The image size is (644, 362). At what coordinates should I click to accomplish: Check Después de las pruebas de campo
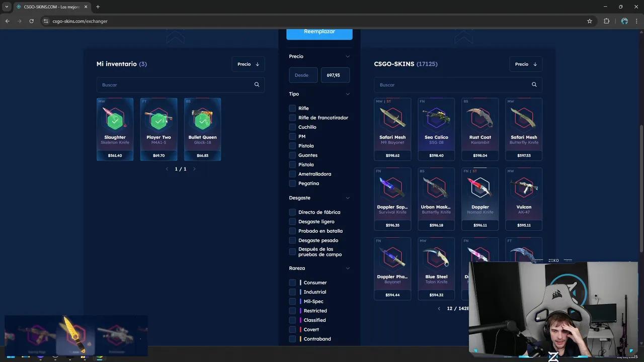pos(292,252)
